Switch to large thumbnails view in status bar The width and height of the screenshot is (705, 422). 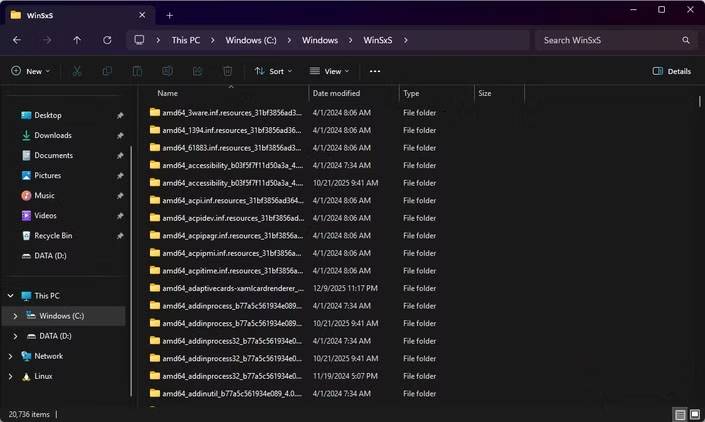(x=694, y=414)
